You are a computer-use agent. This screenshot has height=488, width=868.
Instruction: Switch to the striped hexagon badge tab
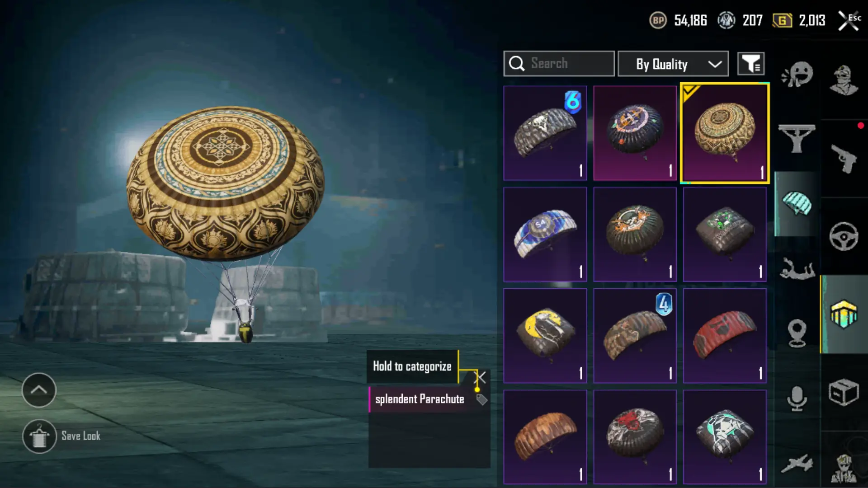[x=844, y=314]
